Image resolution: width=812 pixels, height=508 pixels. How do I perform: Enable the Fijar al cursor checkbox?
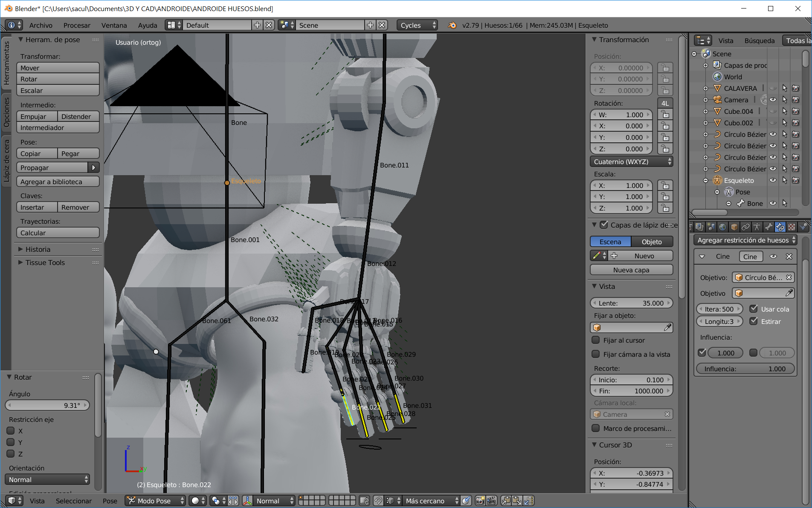(x=596, y=340)
